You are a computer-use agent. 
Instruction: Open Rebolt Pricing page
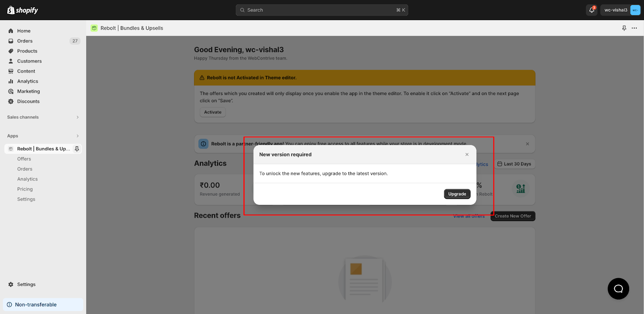point(25,189)
